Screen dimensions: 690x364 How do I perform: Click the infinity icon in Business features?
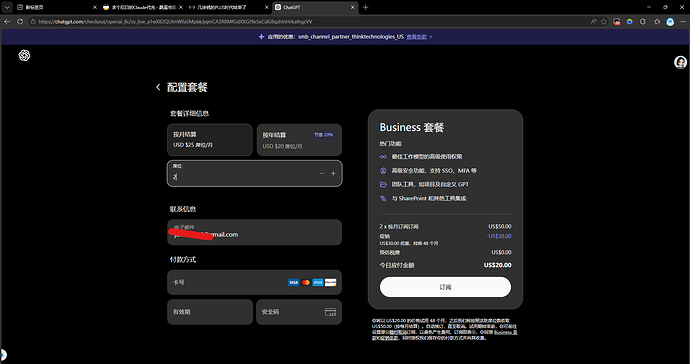tap(383, 157)
